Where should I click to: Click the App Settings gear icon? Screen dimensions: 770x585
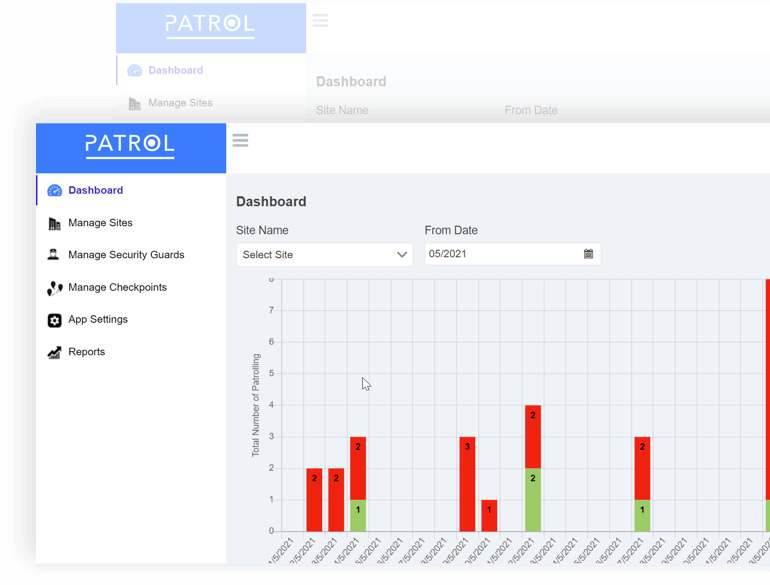point(55,320)
